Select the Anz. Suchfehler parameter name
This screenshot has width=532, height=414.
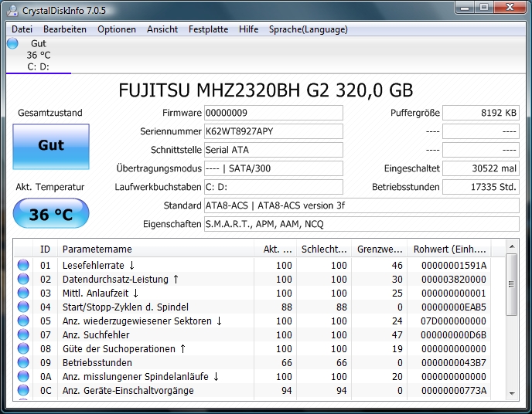(96, 334)
